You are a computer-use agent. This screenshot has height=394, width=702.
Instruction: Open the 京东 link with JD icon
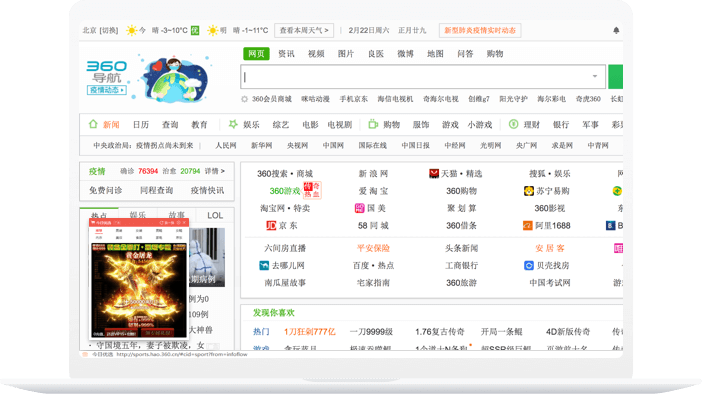[x=282, y=226]
